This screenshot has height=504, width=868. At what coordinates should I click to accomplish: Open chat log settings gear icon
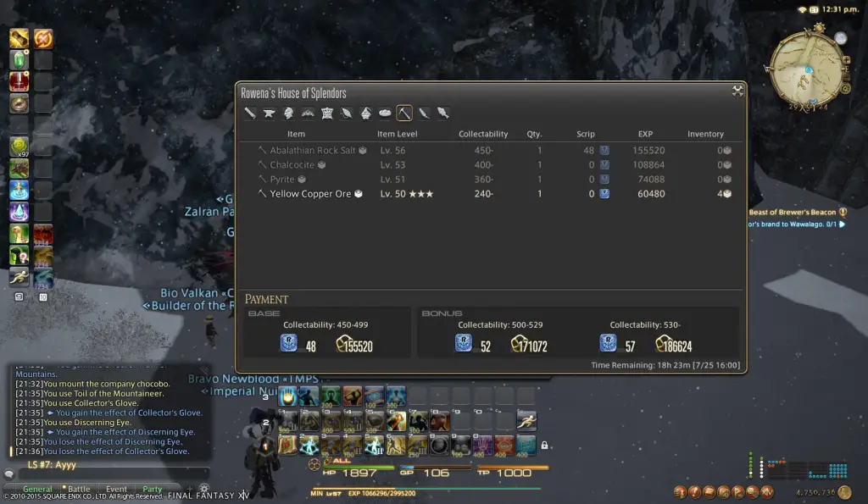[x=204, y=489]
